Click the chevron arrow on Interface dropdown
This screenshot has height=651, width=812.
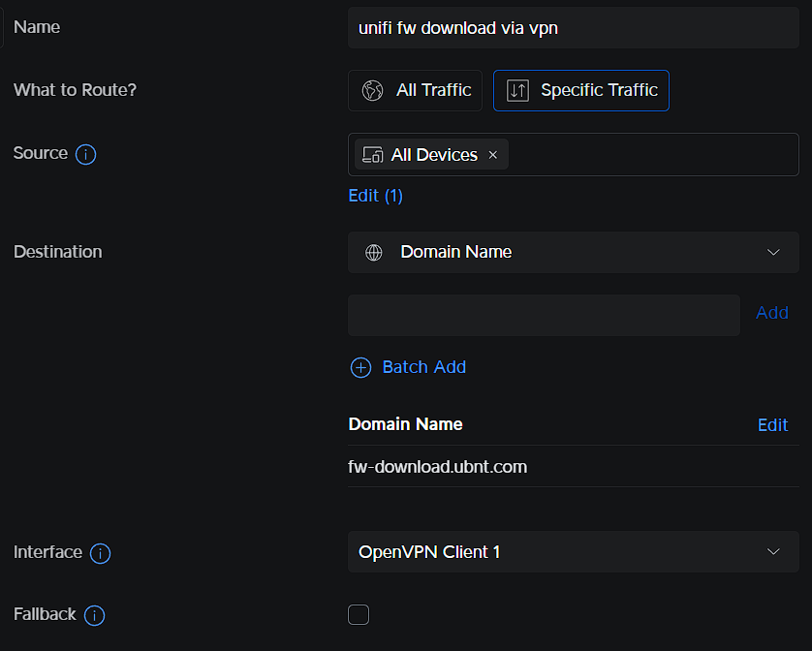click(773, 552)
